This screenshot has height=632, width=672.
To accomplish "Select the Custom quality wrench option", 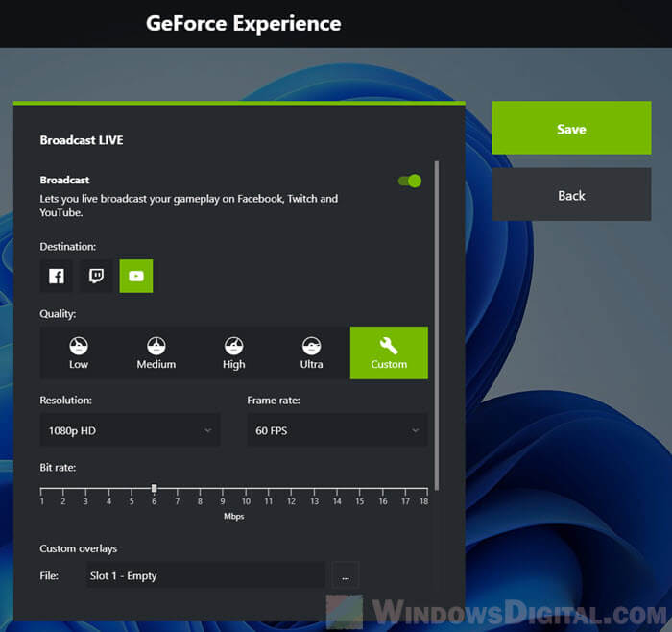I will point(389,352).
